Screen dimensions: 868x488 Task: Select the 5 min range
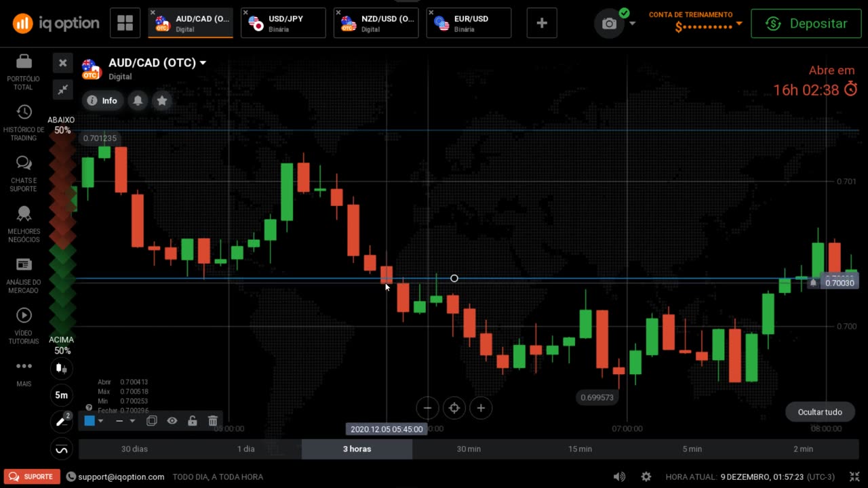692,449
